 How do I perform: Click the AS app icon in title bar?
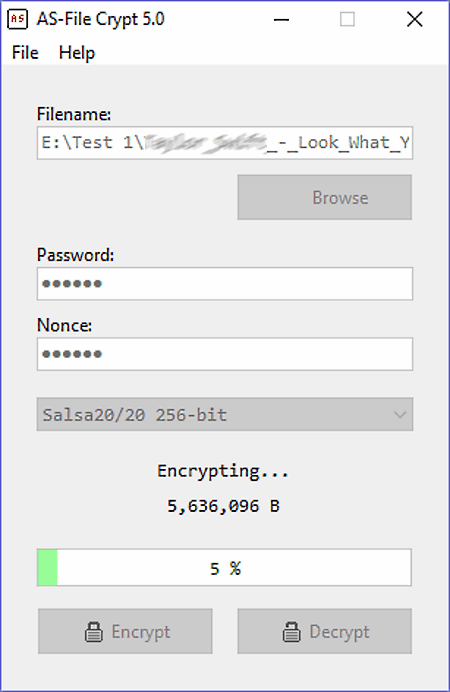(x=18, y=19)
